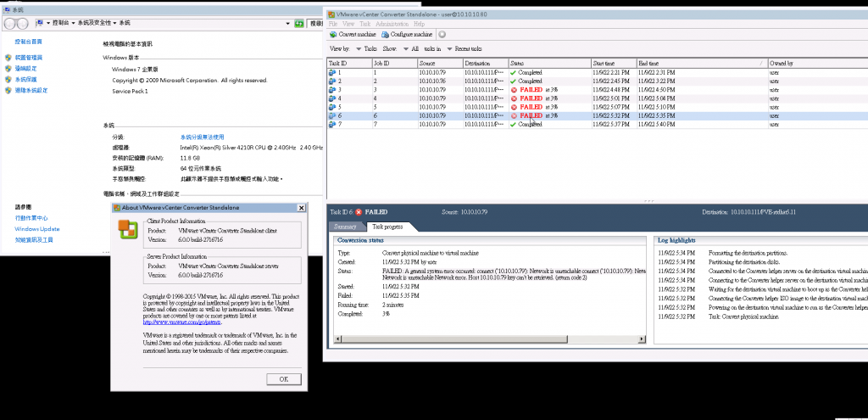
Task: Click the task icon for Task ID 5
Action: click(332, 107)
